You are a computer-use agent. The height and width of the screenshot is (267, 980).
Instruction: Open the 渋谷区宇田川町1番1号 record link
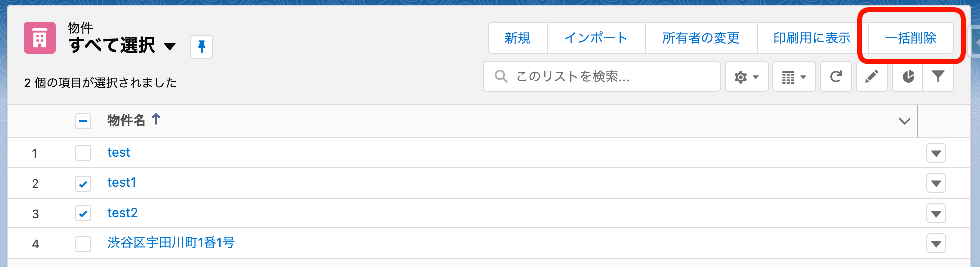pos(171,243)
